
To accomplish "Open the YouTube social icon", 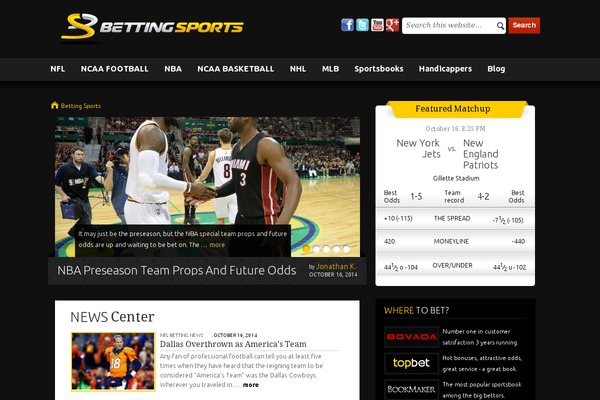I will [x=377, y=25].
